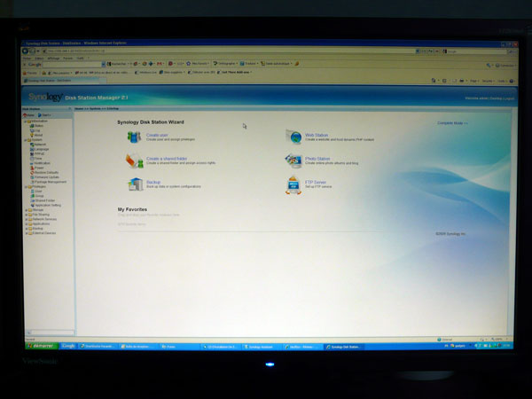Click the Google toolbar search field

[71, 64]
